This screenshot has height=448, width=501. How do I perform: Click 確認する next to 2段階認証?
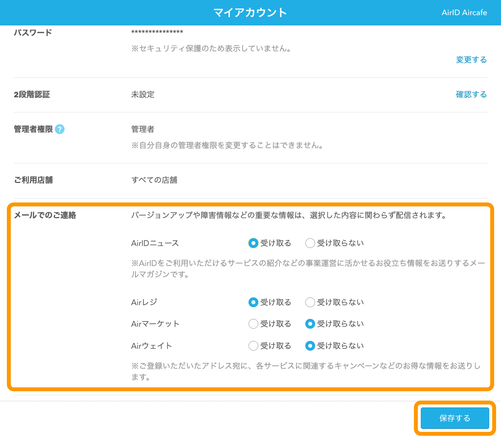471,94
